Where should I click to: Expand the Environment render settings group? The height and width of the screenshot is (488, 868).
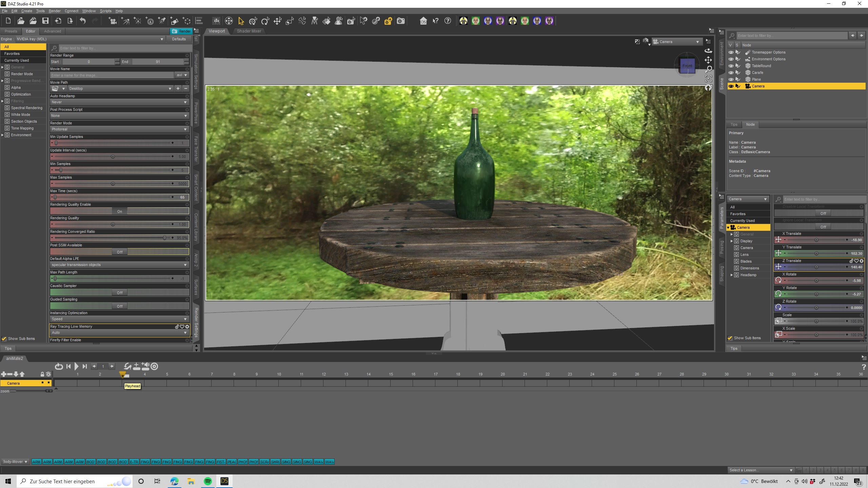(3, 135)
